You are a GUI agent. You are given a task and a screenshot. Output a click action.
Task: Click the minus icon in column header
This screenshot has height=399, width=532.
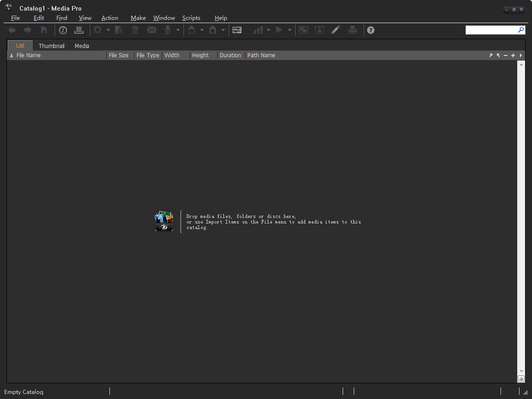pos(506,55)
